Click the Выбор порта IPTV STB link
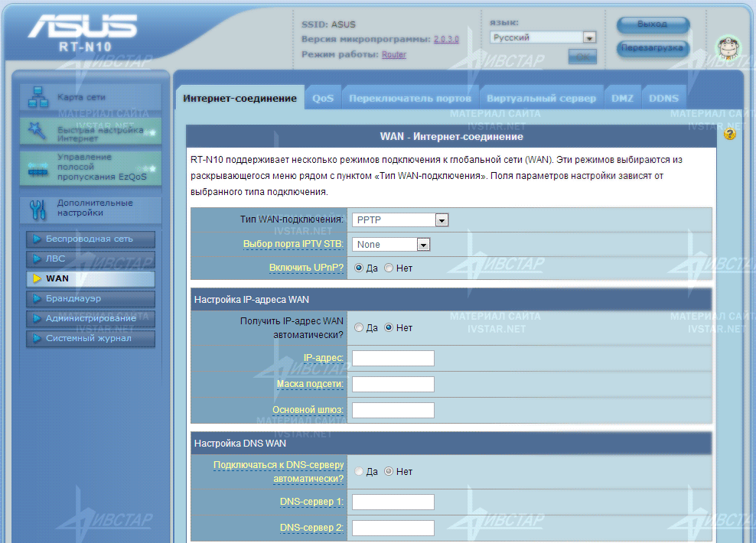756x543 pixels. [x=293, y=244]
